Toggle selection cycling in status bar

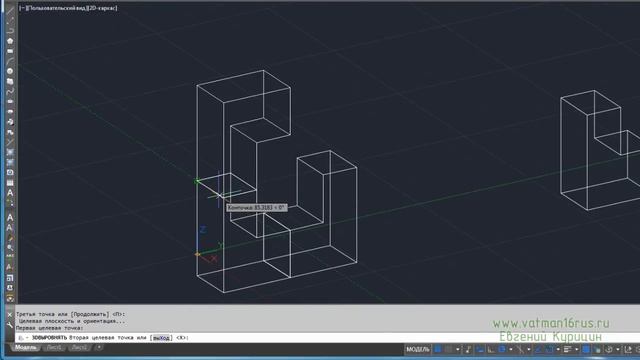(x=597, y=349)
